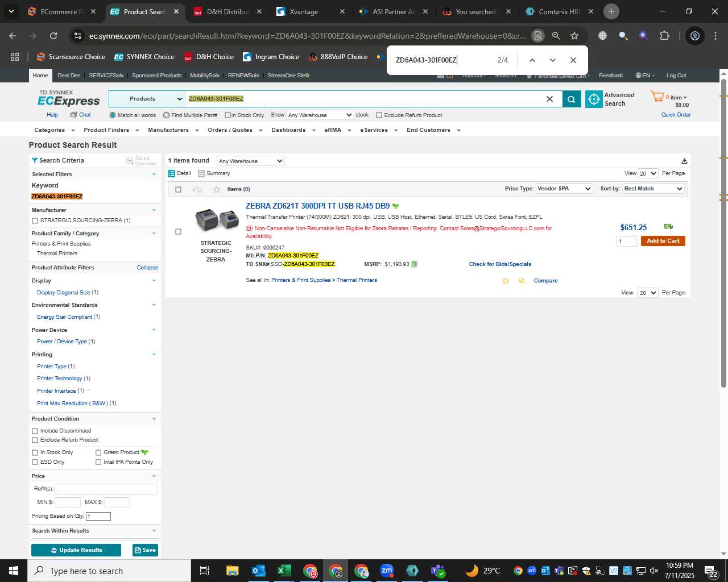Viewport: 728px width, 582px height.
Task: Click Check for Bids/Specials link
Action: pyautogui.click(x=500, y=264)
